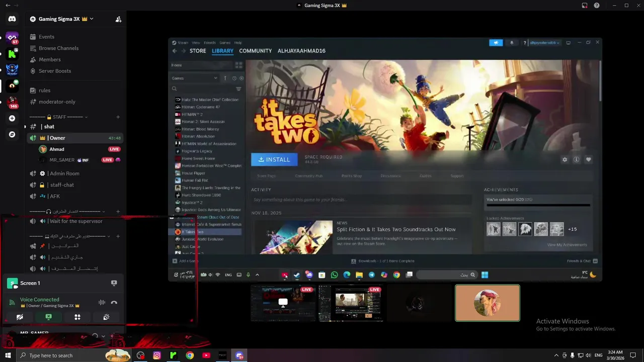Screen dimensions: 644x362
Task: Add a channel to the STAFF category
Action: pos(118,117)
